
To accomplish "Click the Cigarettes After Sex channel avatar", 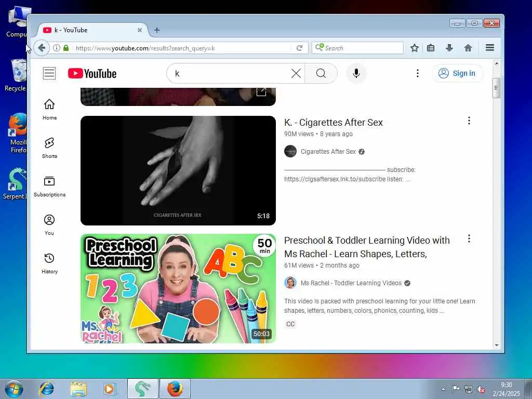I will (290, 151).
